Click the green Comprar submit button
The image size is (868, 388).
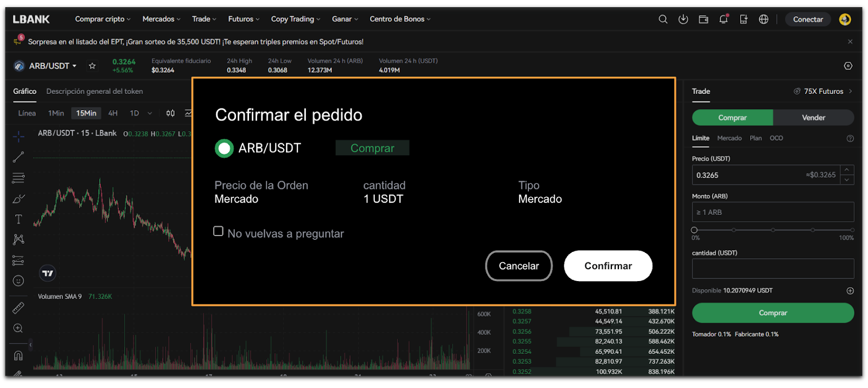pyautogui.click(x=773, y=313)
